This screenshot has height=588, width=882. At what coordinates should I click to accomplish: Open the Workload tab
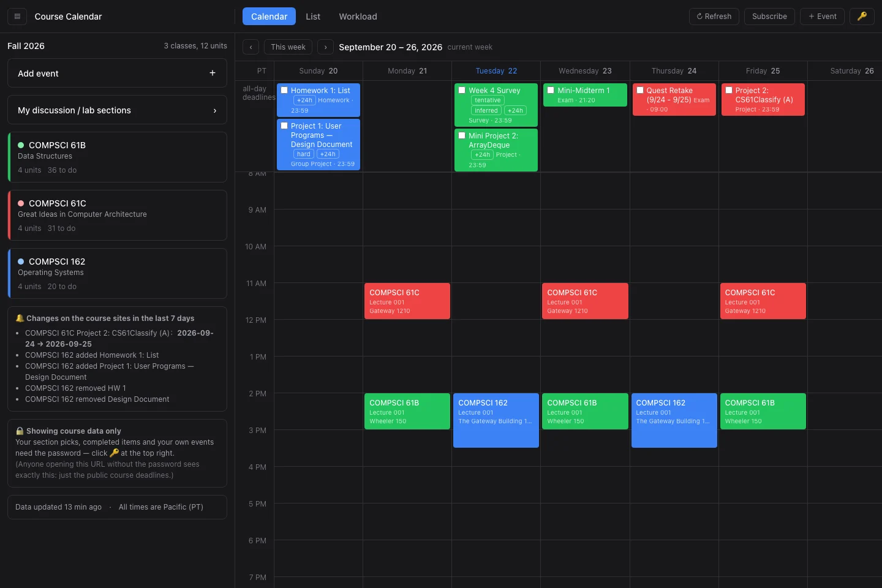pyautogui.click(x=358, y=17)
